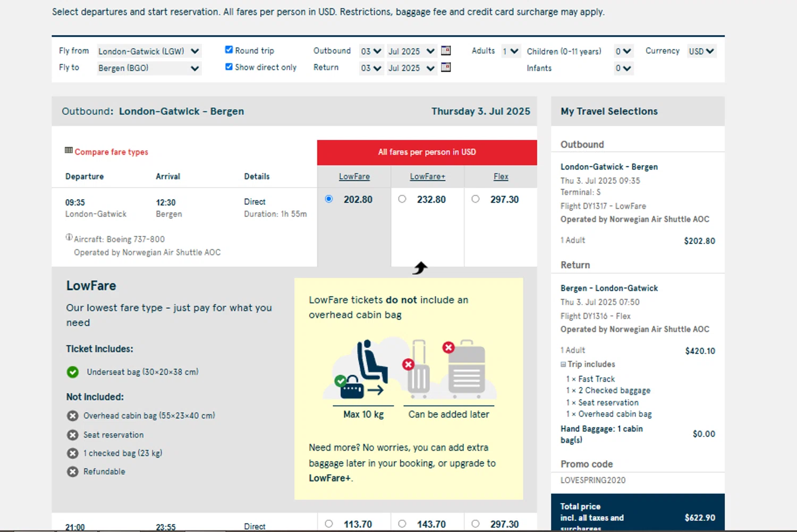797x532 pixels.
Task: Select the 113.70 LowFare radio button
Action: pyautogui.click(x=329, y=523)
